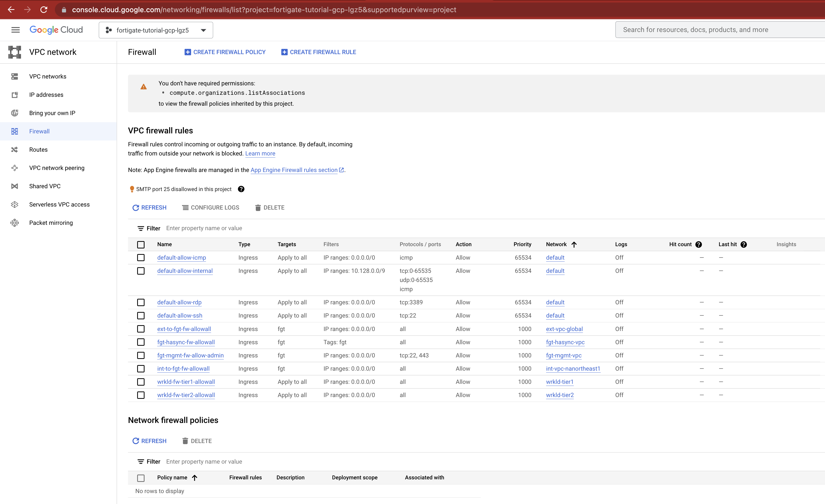Select the Routes crossing-arrows icon
The height and width of the screenshot is (504, 825).
[x=15, y=149]
